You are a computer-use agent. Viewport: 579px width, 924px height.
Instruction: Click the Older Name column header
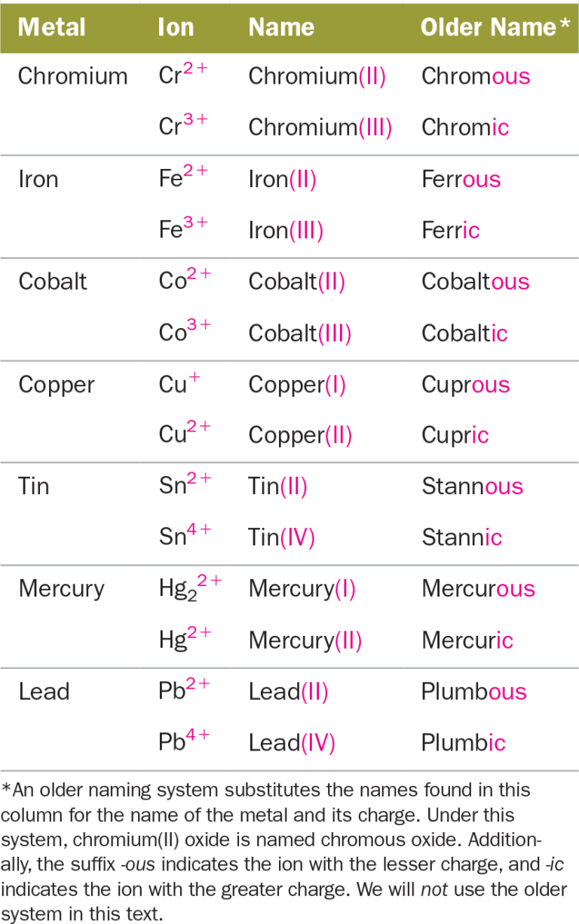pos(495,28)
